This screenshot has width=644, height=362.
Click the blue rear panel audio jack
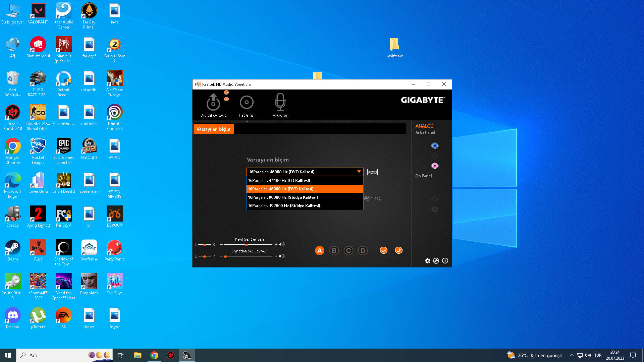pos(435,145)
